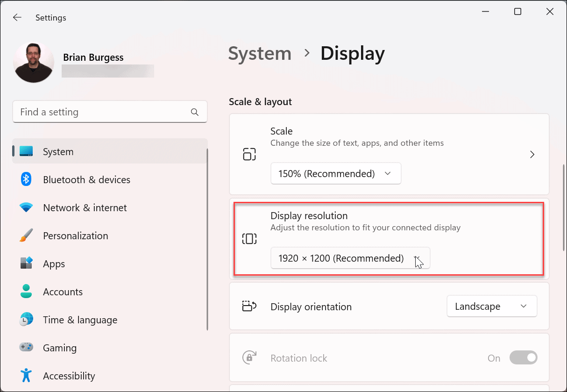Open the Scale percentage dropdown
567x392 pixels.
[335, 173]
